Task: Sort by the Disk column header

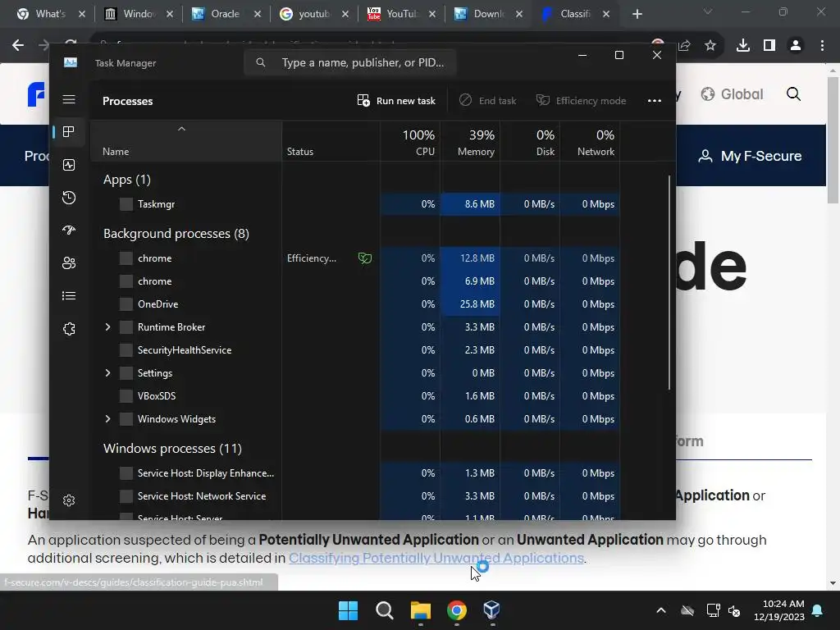Action: [x=530, y=142]
